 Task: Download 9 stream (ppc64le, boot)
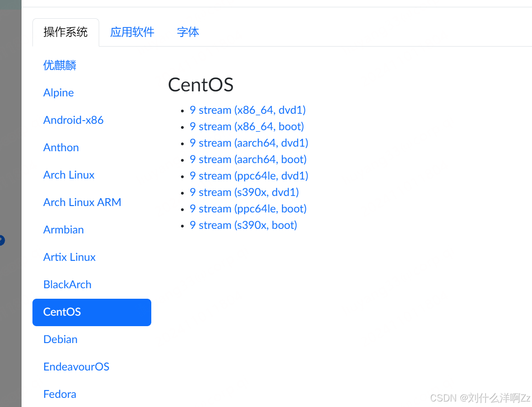(x=248, y=209)
